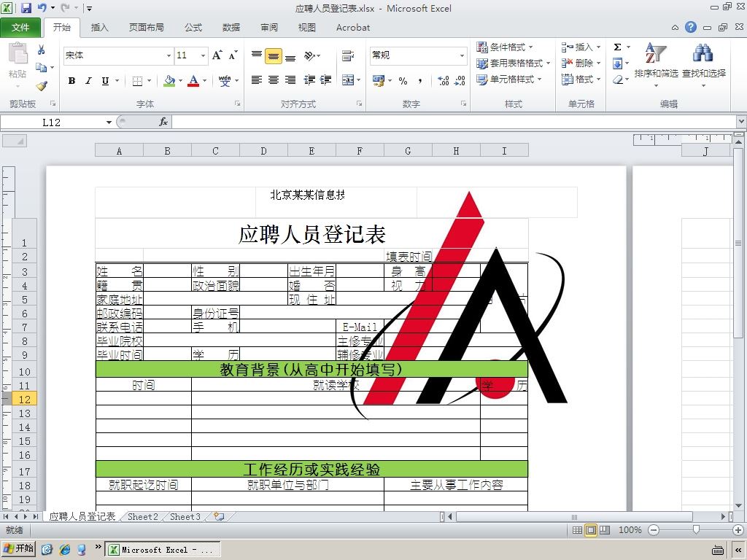The height and width of the screenshot is (560, 747).
Task: Switch to Page Layout (页面布局) tab
Action: 146,28
